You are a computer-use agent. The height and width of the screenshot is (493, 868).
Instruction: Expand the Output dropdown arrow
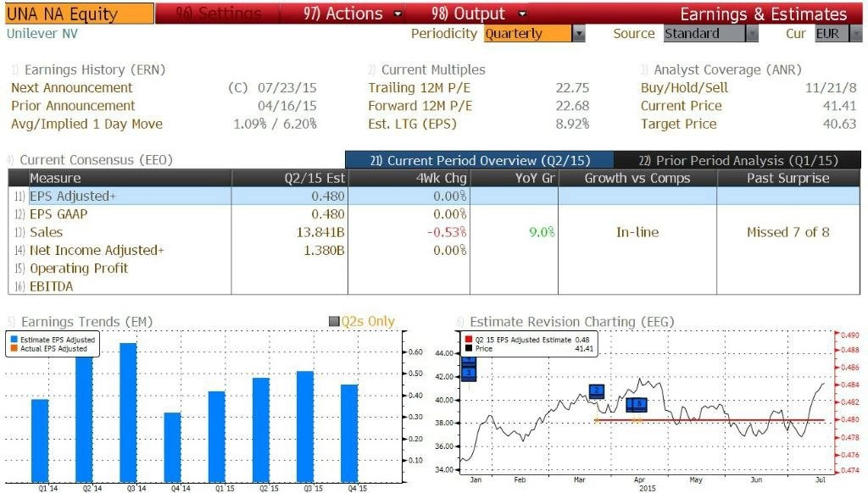[x=522, y=14]
